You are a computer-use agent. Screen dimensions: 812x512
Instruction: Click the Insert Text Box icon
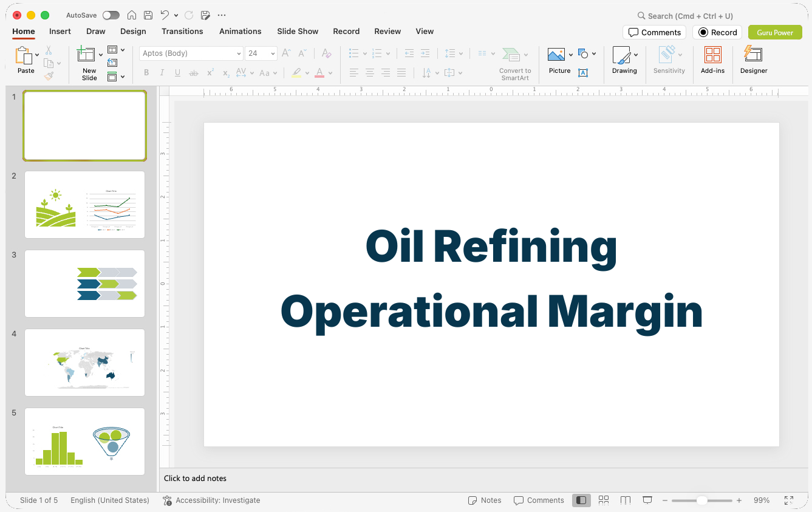(x=583, y=73)
